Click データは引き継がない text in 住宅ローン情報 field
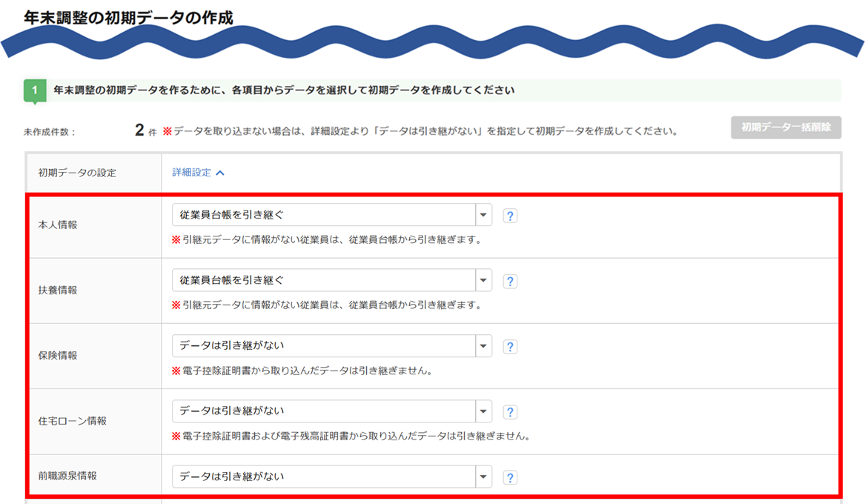This screenshot has height=504, width=865. click(x=232, y=411)
